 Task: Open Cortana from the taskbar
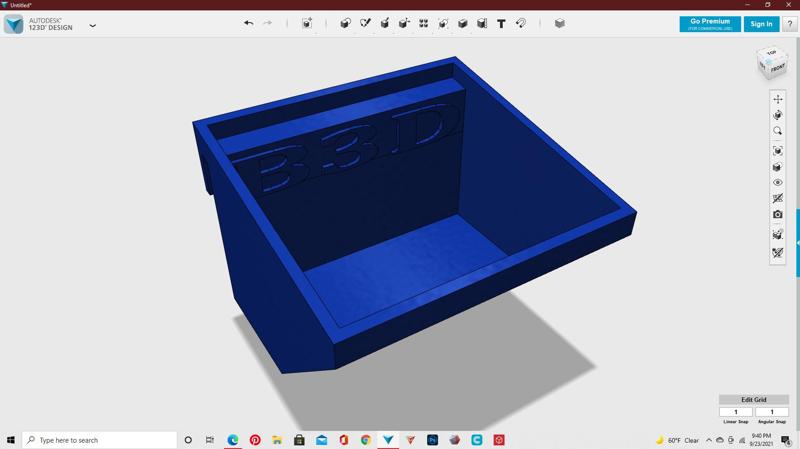188,440
